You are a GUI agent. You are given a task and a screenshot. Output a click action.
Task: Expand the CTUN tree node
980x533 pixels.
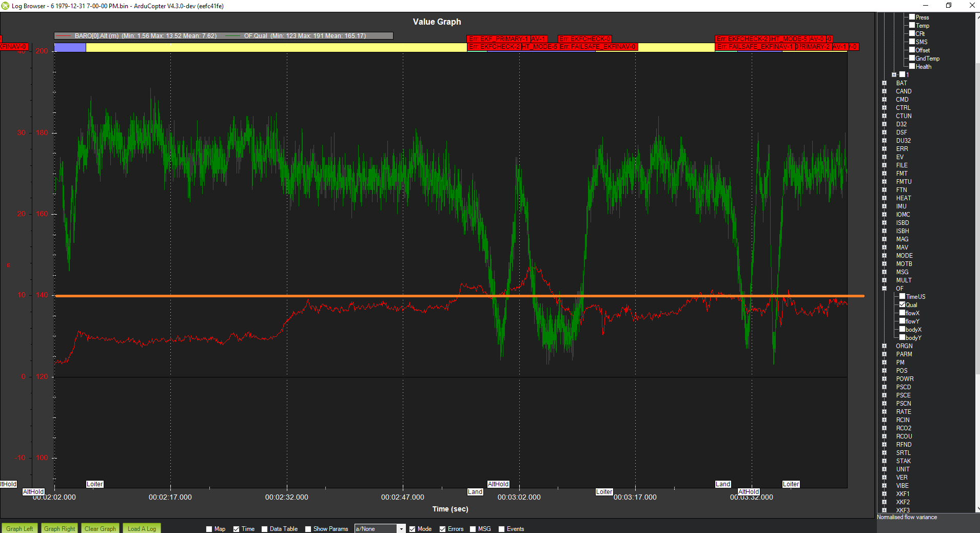(x=884, y=116)
